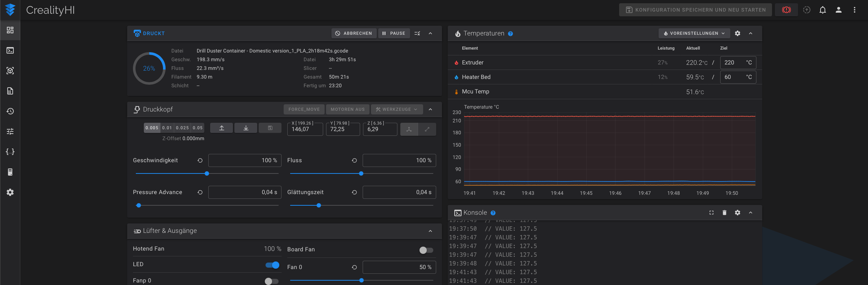Click the emergency stop icon
Image resolution: width=868 pixels, height=285 pixels.
pos(786,10)
